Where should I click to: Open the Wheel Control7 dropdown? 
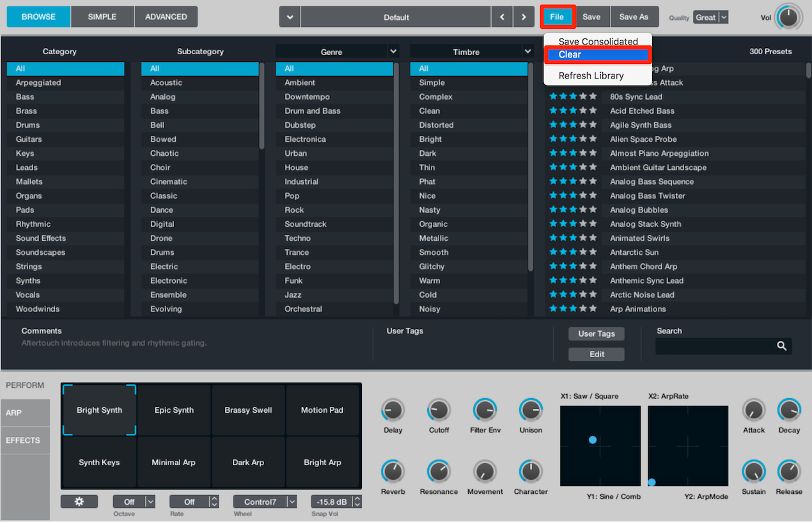(x=265, y=502)
